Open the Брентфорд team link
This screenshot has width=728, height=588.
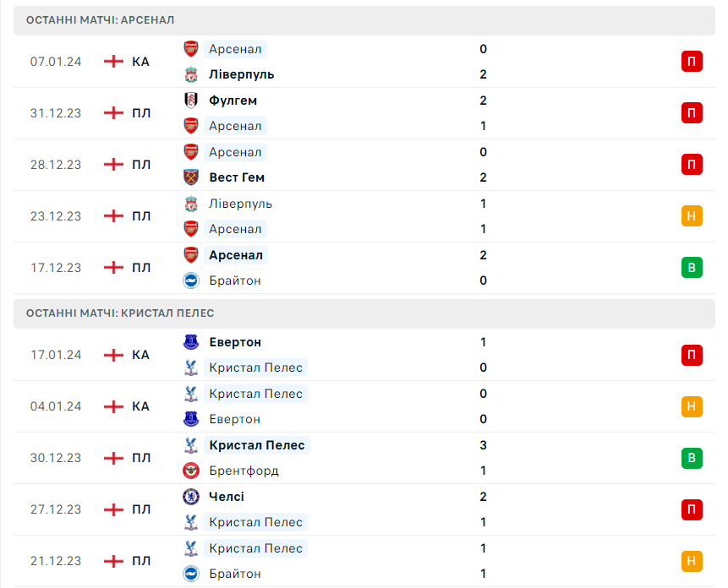[x=244, y=471]
